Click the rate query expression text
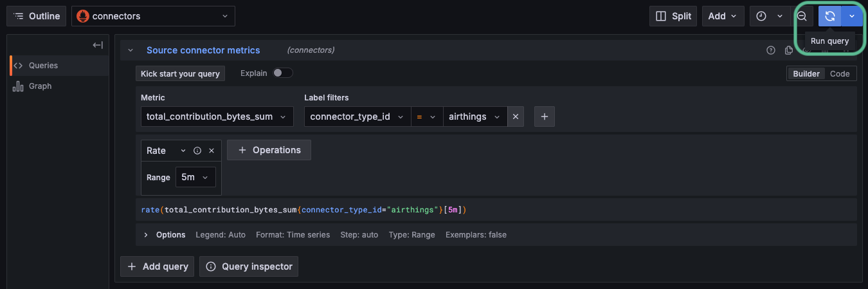 (303, 210)
